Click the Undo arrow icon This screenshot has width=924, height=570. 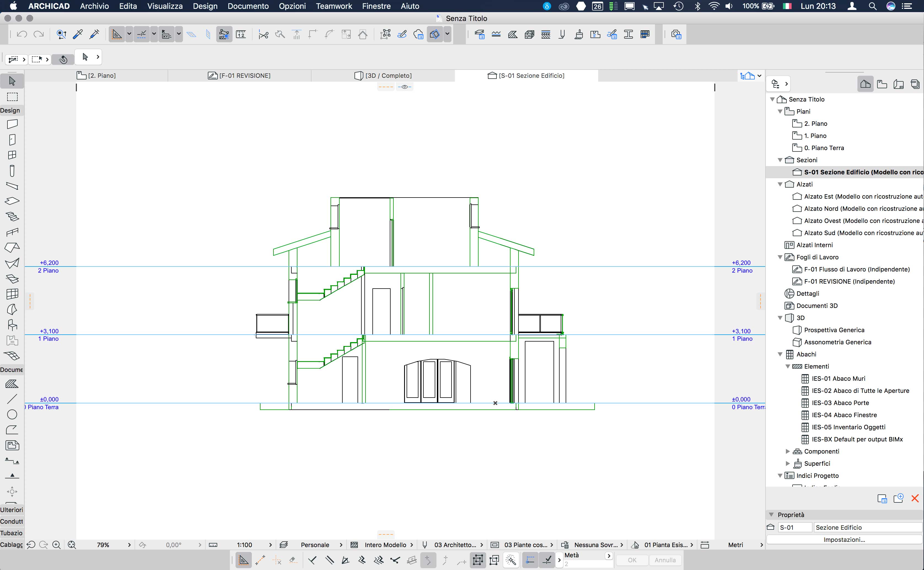pyautogui.click(x=22, y=35)
